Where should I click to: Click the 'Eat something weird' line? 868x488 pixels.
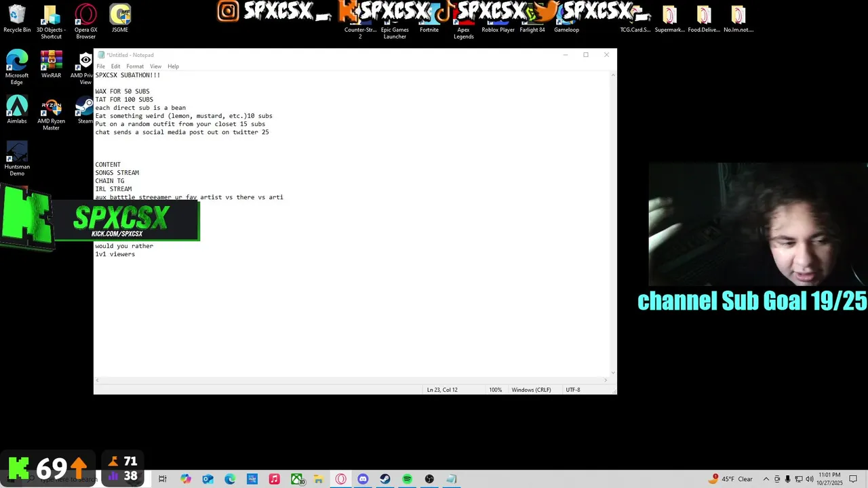click(184, 116)
